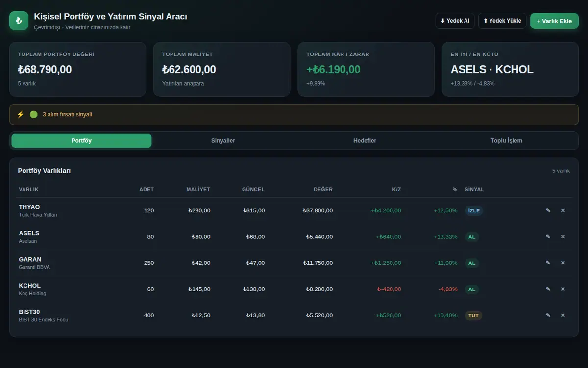This screenshot has width=588, height=368.
Task: Click the K/Z column header
Action: (x=396, y=189)
